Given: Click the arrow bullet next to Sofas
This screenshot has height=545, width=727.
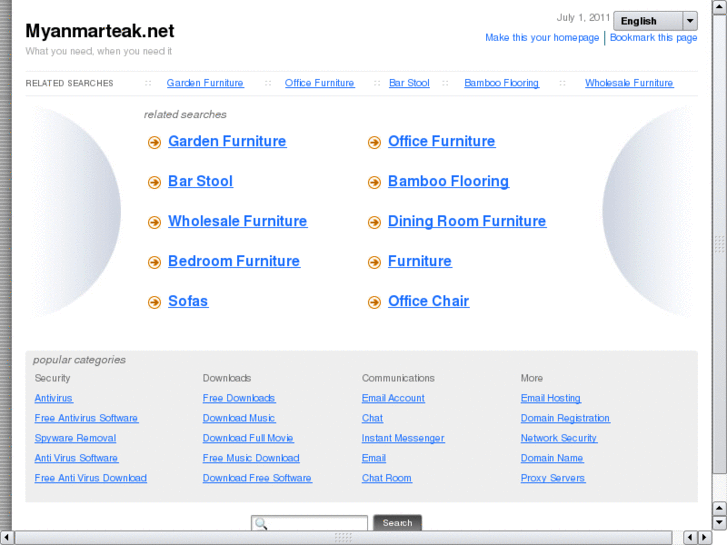Looking at the screenshot, I should point(154,303).
